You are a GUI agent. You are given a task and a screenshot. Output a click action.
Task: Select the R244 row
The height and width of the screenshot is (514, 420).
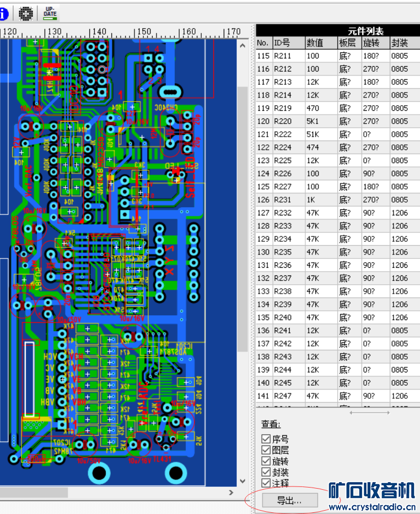[x=338, y=370]
